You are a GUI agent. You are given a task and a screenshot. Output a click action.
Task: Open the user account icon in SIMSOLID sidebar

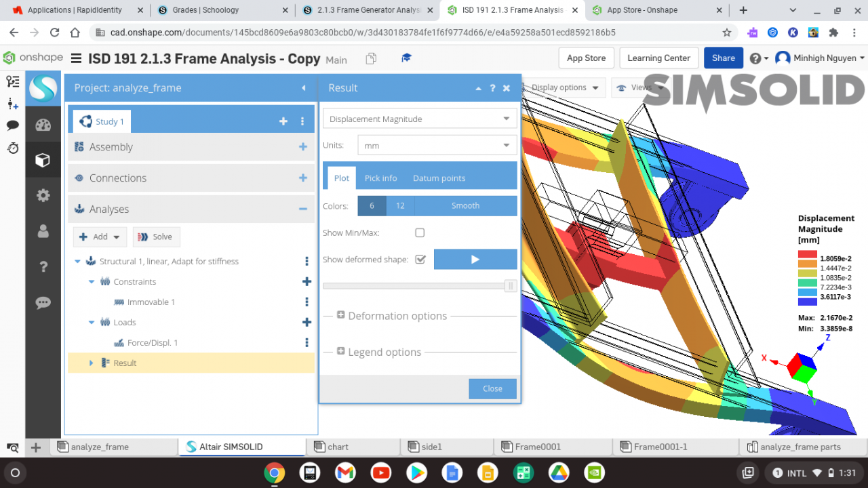[x=43, y=231]
